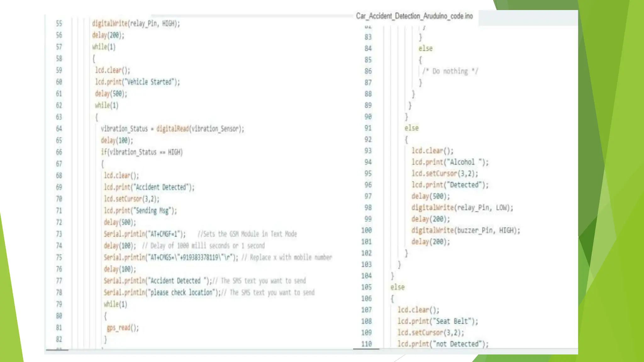The height and width of the screenshot is (362, 644).
Task: Select the Car_Accident_Detection_Aruduino_code.ino tab
Action: (414, 16)
